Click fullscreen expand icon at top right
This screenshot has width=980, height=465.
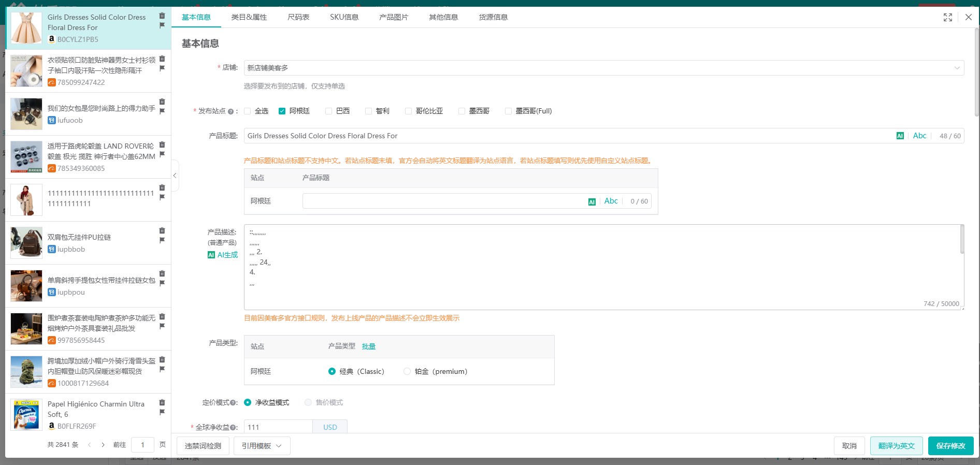pyautogui.click(x=947, y=18)
